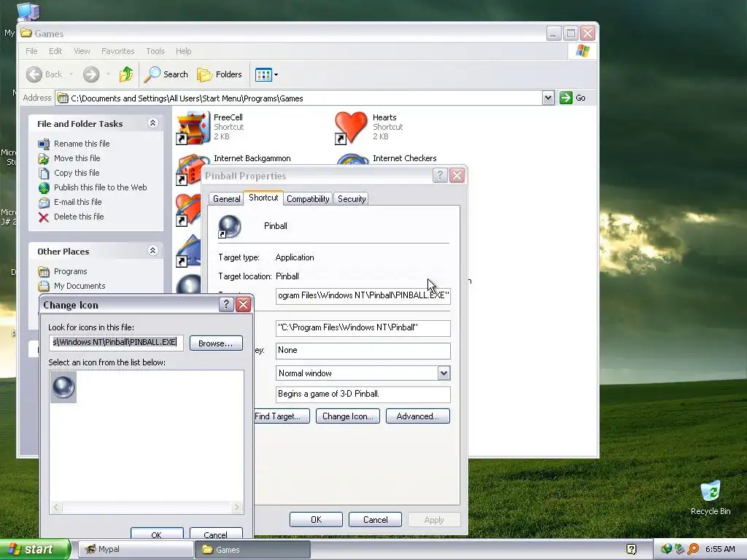Open Programs in Other Places
The height and width of the screenshot is (560, 747).
(70, 271)
